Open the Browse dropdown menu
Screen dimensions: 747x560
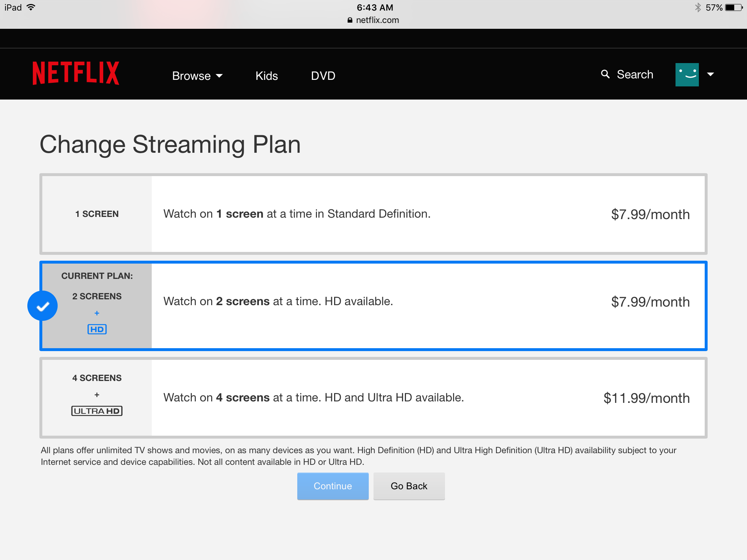point(197,76)
